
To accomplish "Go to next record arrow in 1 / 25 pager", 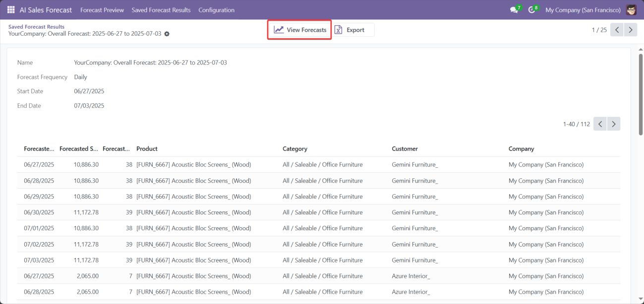I will coord(630,30).
